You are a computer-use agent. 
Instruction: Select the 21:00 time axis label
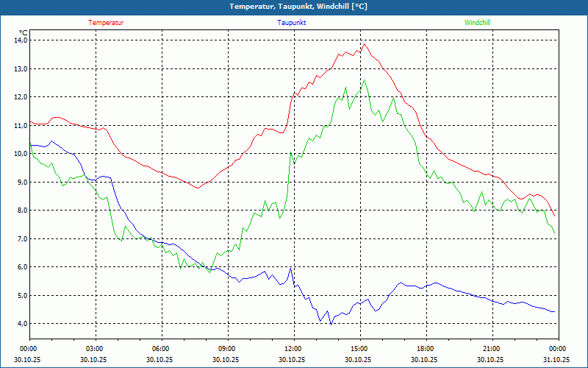tap(492, 349)
